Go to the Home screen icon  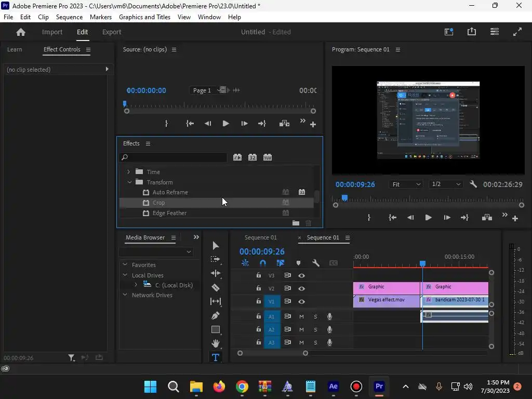(x=21, y=32)
